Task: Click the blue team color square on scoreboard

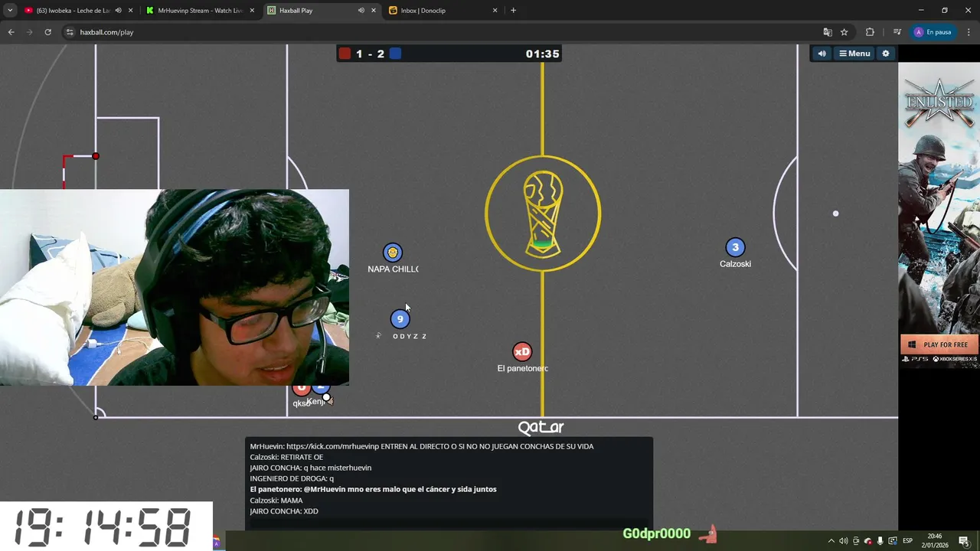Action: click(395, 54)
